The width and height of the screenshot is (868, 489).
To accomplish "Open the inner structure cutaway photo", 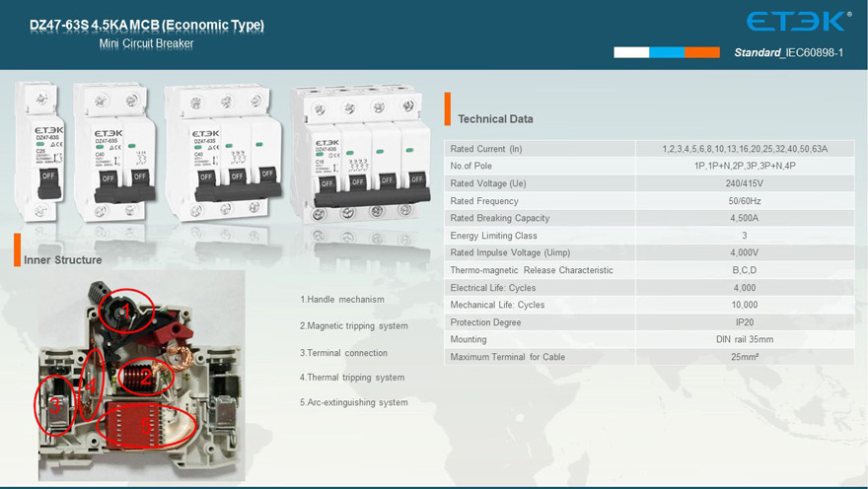I will coord(142,376).
